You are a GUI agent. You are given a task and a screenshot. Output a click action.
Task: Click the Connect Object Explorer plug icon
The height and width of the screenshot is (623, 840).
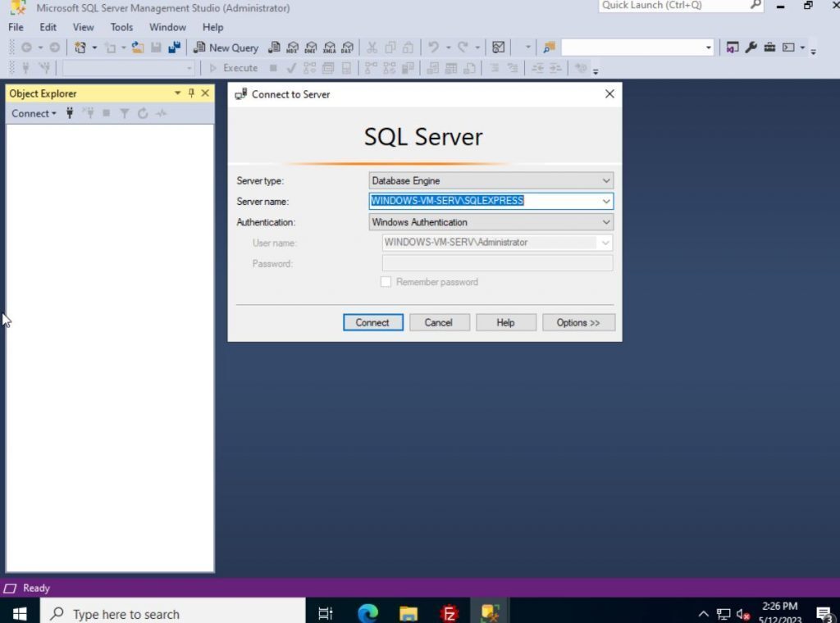[x=70, y=113]
